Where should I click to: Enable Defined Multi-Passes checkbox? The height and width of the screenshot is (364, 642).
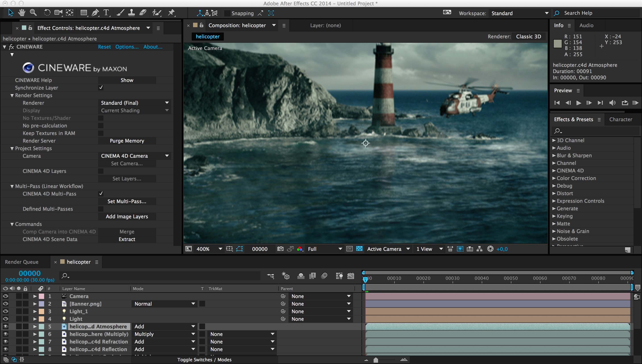[x=101, y=209]
